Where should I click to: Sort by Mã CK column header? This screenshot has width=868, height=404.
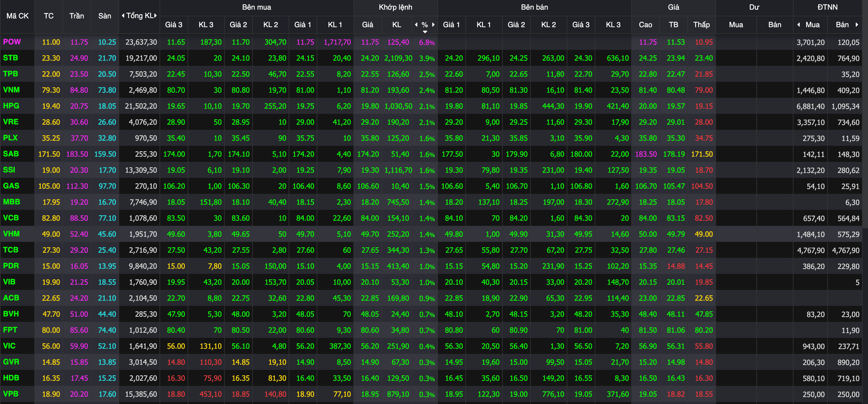(x=17, y=16)
